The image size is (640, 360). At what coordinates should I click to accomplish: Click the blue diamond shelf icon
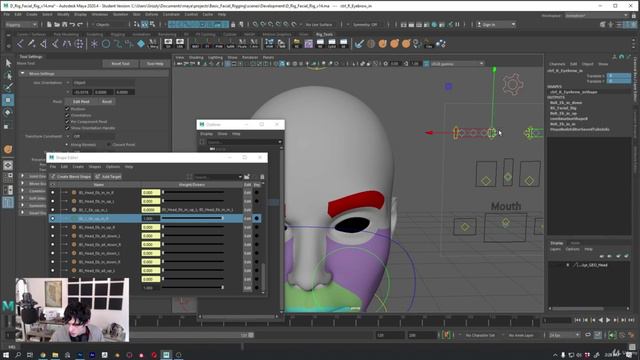[141, 44]
